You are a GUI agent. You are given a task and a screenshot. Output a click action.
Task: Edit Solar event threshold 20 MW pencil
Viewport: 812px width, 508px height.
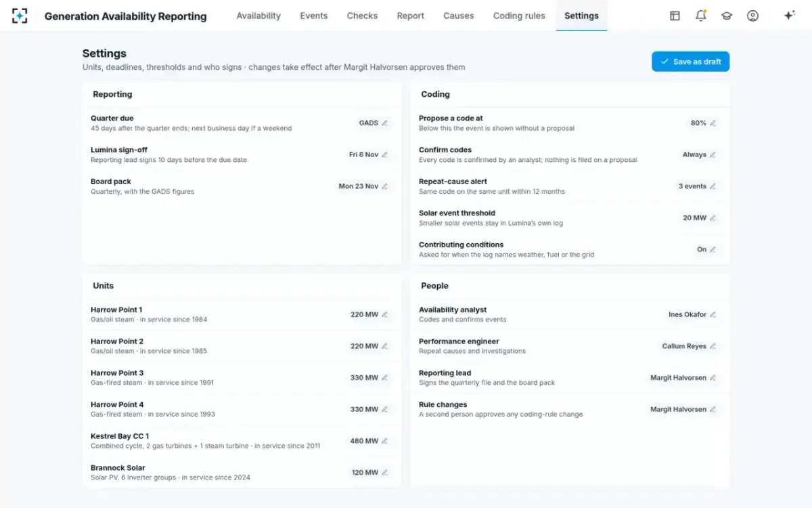click(x=713, y=218)
